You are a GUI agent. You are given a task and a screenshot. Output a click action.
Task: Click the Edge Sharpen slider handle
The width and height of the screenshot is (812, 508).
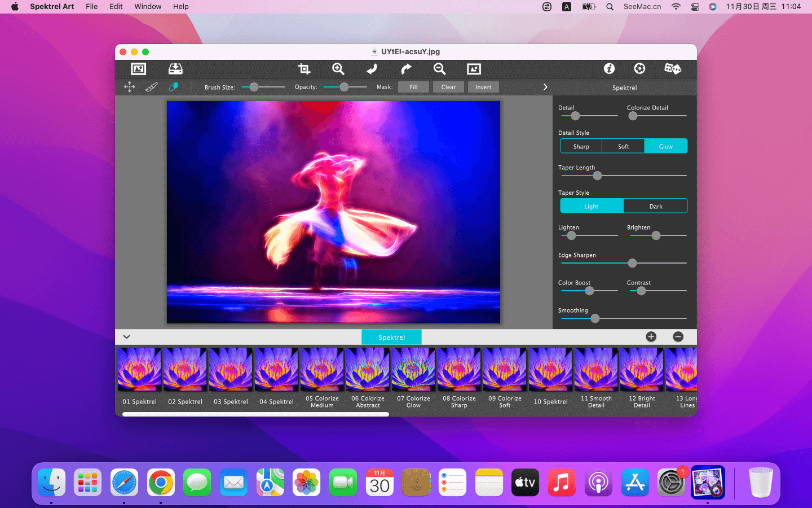(x=632, y=263)
